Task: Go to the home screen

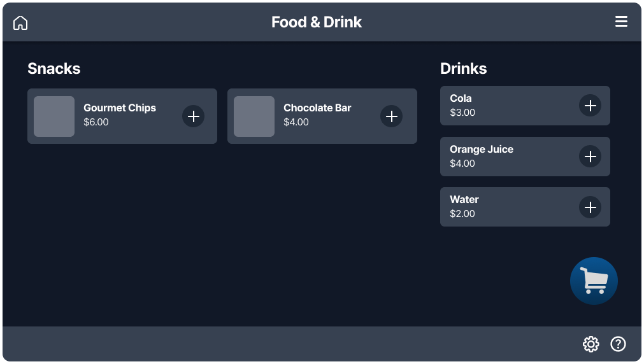Action: click(x=20, y=22)
